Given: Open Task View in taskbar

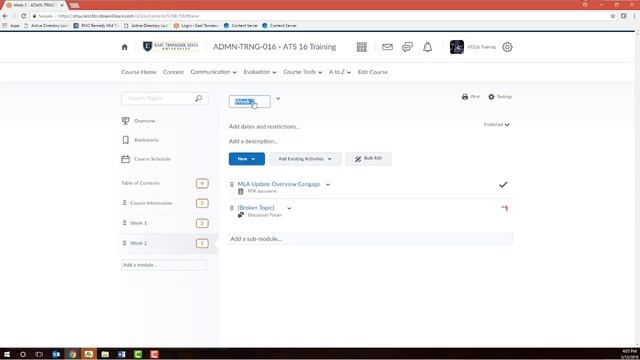Looking at the screenshot, I should coord(39,354).
